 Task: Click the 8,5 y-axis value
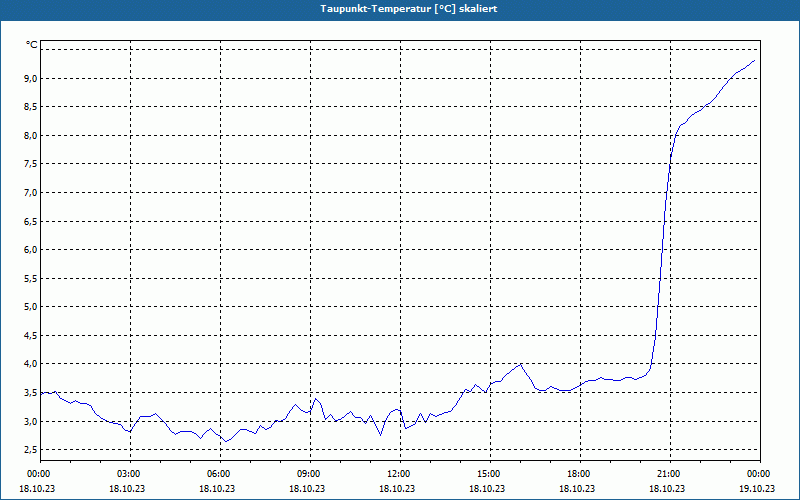pyautogui.click(x=31, y=107)
